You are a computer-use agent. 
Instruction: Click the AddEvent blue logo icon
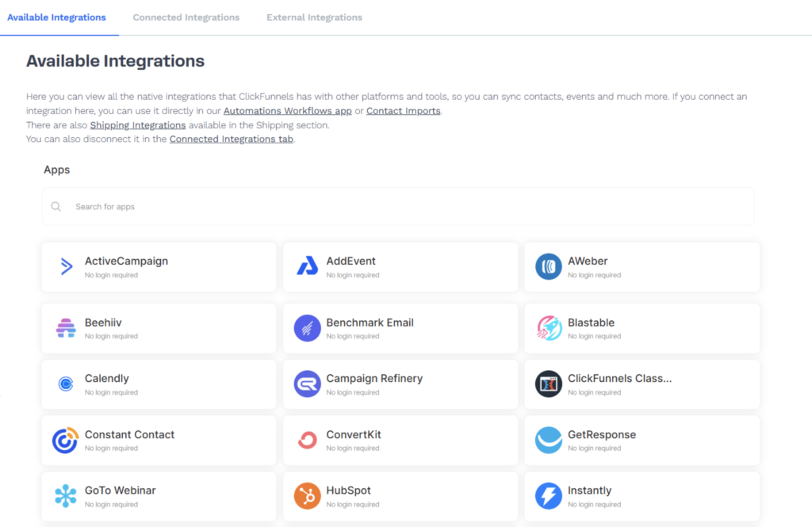click(307, 266)
